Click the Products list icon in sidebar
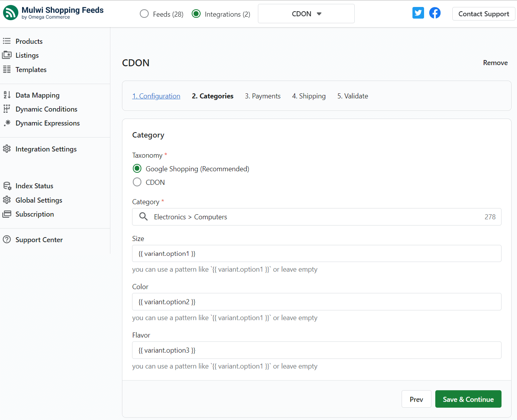 click(7, 41)
